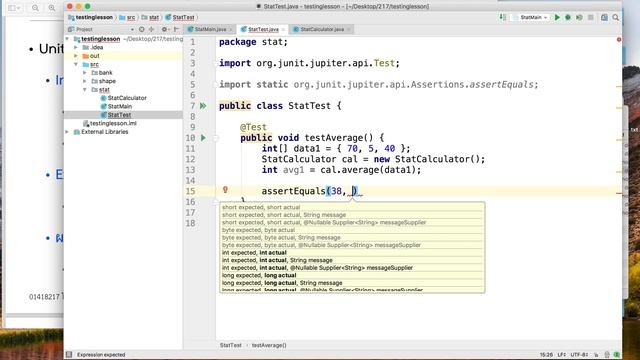Viewport: 640px width, 360px height.
Task: Click testinglesson breadcrumb in navigation bar
Action: [91, 18]
